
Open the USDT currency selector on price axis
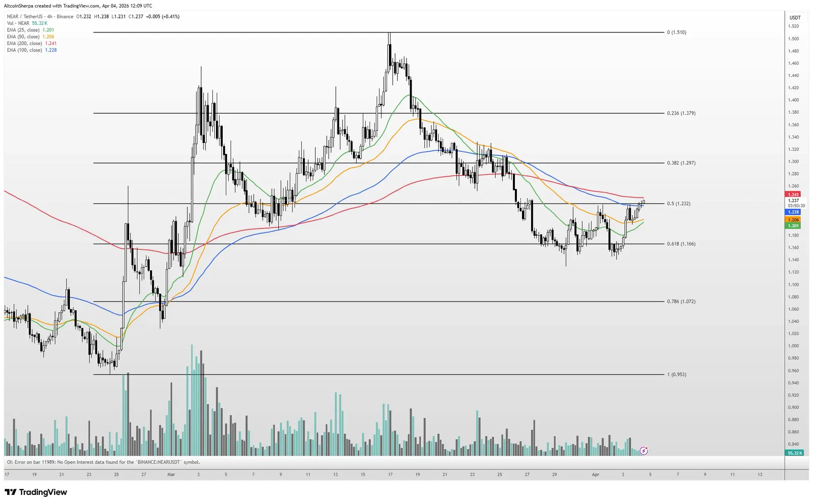tap(795, 18)
